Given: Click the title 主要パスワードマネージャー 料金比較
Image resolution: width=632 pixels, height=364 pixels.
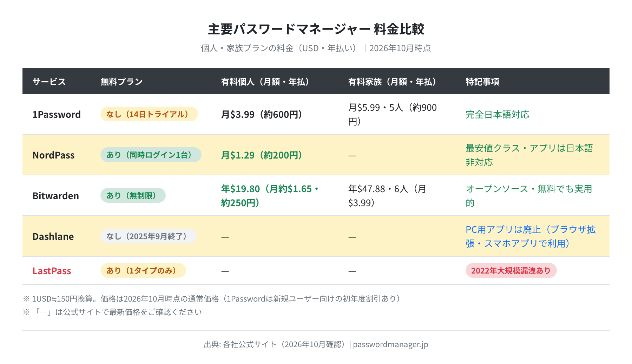Looking at the screenshot, I should [x=316, y=29].
